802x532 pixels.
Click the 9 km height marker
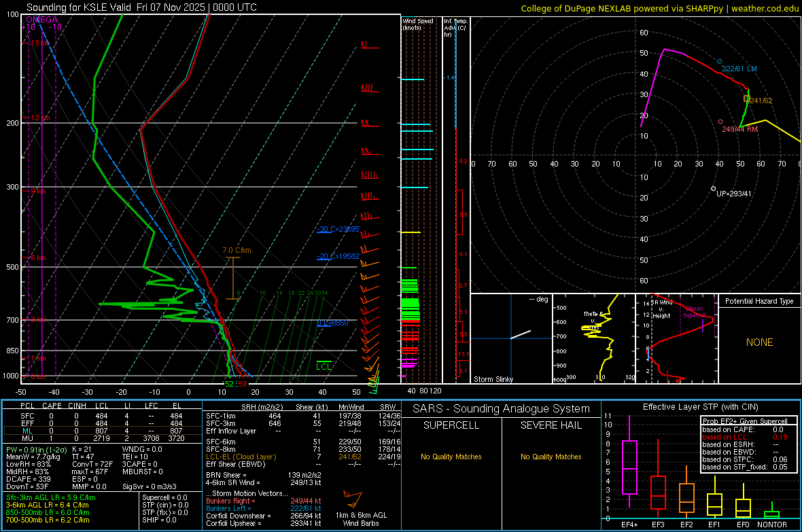[x=38, y=191]
